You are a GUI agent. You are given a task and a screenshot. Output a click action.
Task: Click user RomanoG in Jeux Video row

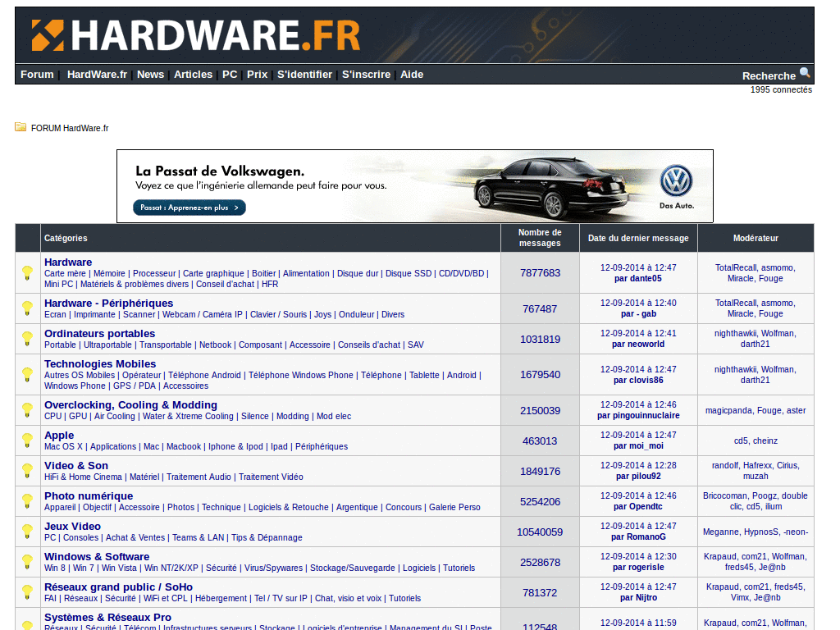(646, 536)
